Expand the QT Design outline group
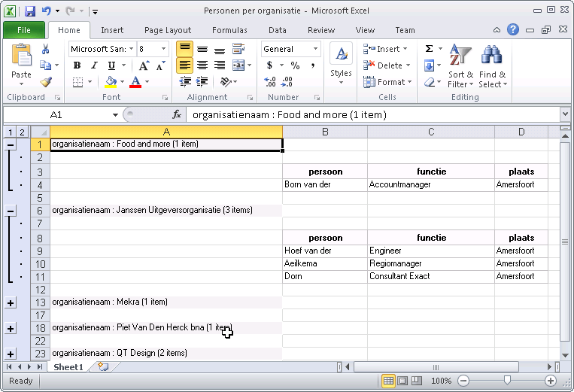This screenshot has width=574, height=392. (x=11, y=354)
